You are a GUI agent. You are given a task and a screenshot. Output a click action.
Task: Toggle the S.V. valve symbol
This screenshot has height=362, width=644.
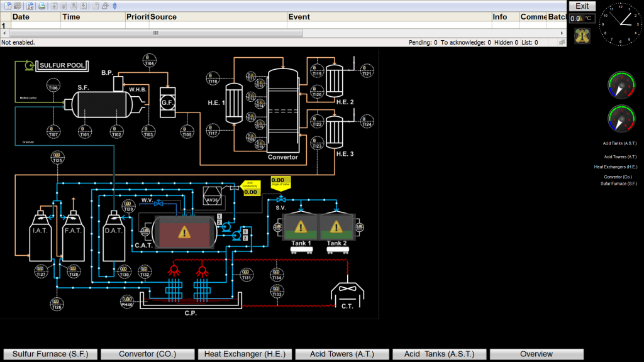281,199
